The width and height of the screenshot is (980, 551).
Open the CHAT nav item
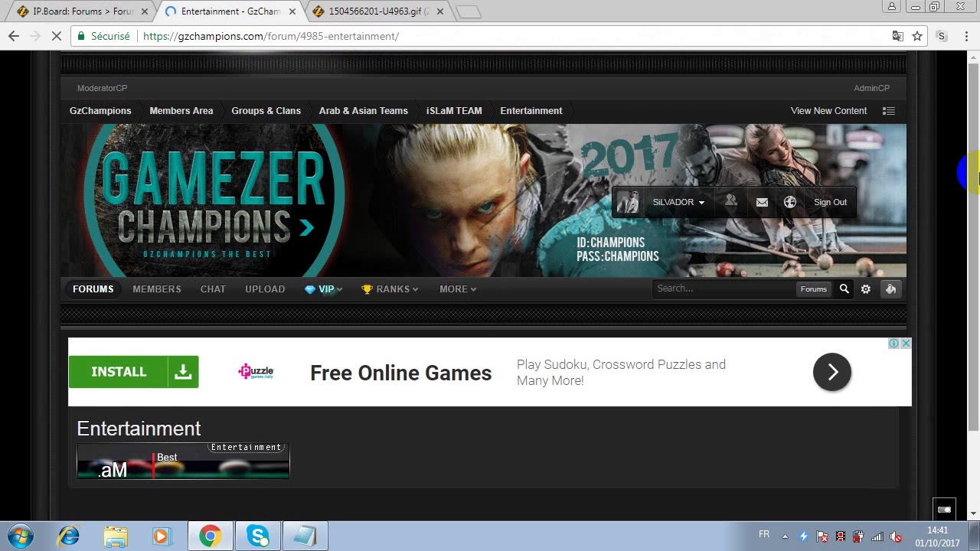click(213, 289)
